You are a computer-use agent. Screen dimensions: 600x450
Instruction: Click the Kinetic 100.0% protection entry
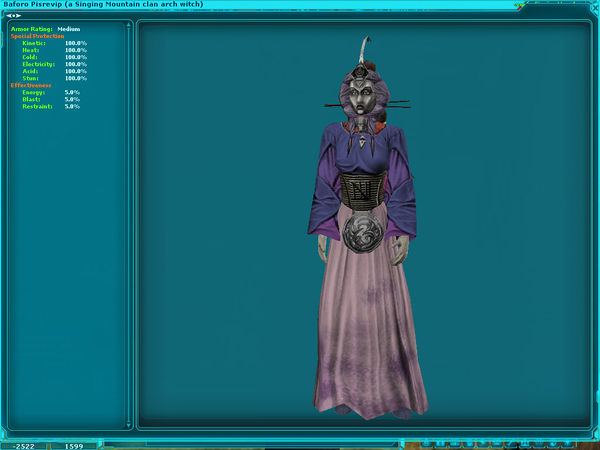click(x=54, y=43)
